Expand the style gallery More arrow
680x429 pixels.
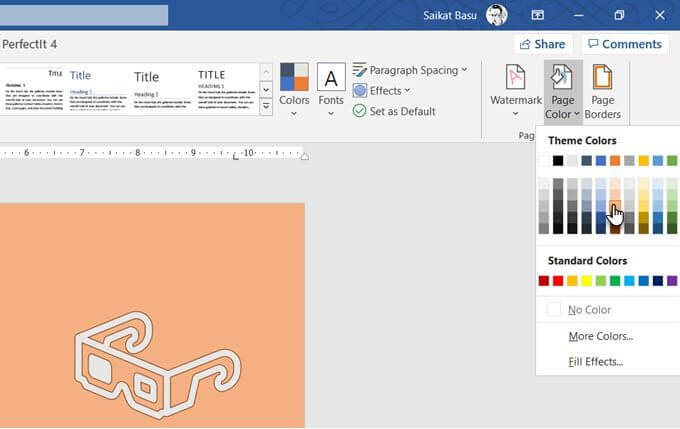[266, 107]
